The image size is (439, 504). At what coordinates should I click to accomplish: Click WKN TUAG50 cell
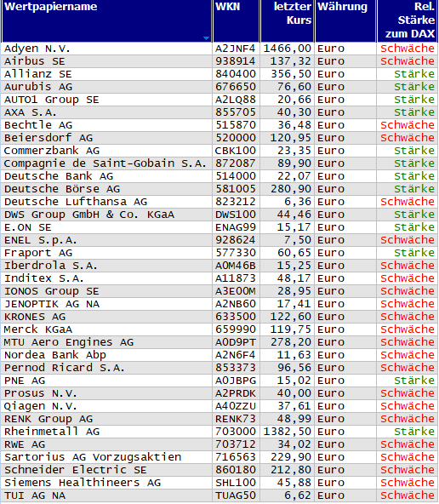(x=236, y=495)
